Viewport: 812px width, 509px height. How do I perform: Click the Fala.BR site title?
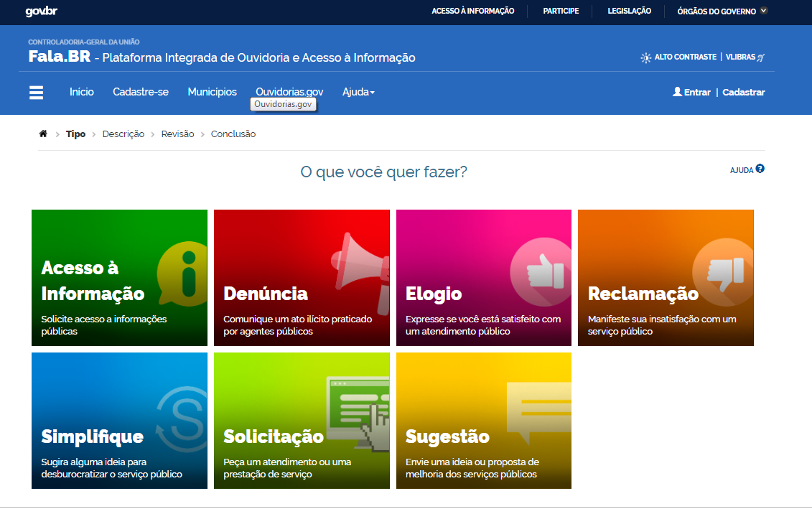point(60,57)
